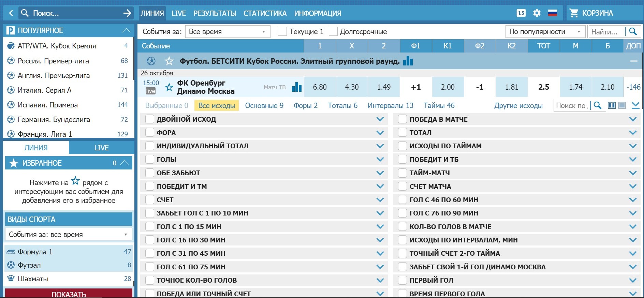
Task: Click the football icon in league header
Action: (x=151, y=61)
